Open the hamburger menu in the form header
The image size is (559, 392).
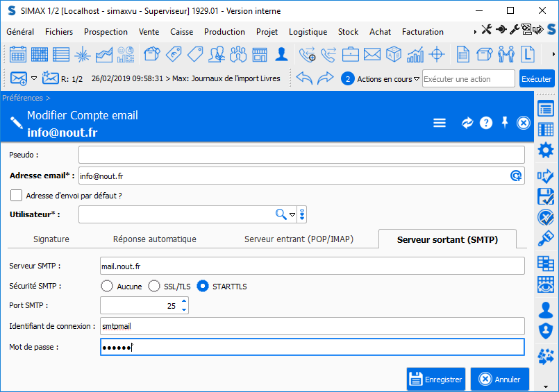pos(439,123)
